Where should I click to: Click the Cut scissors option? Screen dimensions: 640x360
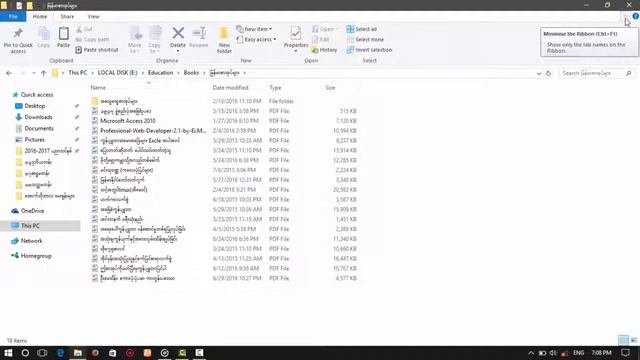tap(84, 29)
